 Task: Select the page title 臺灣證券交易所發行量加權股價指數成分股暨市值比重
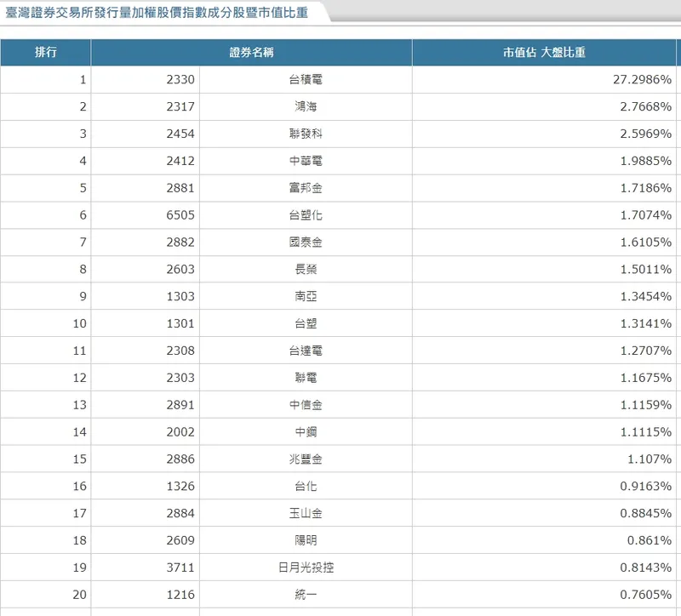tap(157, 12)
